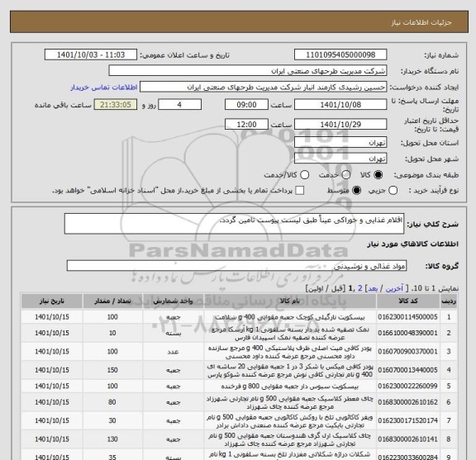Select item code 0160700013440005
Viewport: 476px width, 460px height.
(407, 370)
